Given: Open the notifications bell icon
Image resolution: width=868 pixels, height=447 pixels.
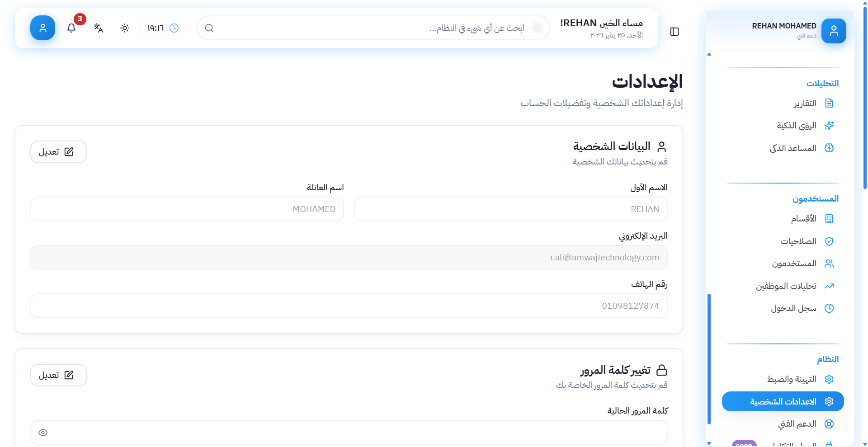Looking at the screenshot, I should (x=71, y=28).
